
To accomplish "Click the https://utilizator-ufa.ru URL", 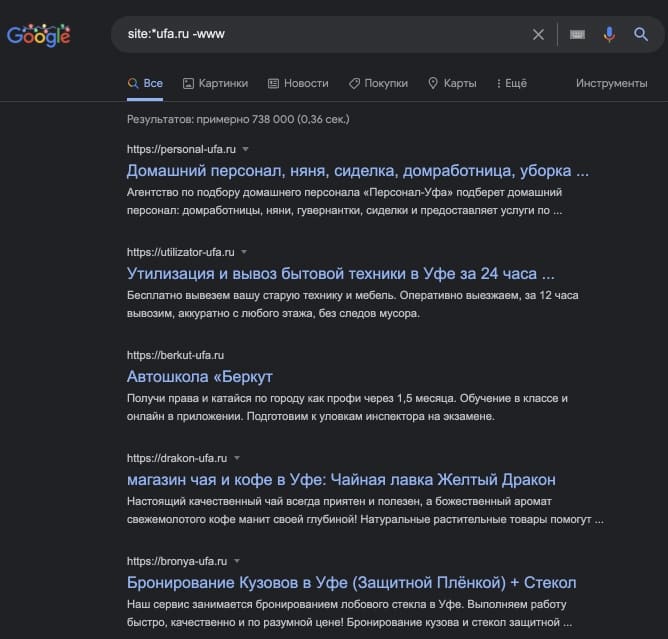I will (x=181, y=252).
